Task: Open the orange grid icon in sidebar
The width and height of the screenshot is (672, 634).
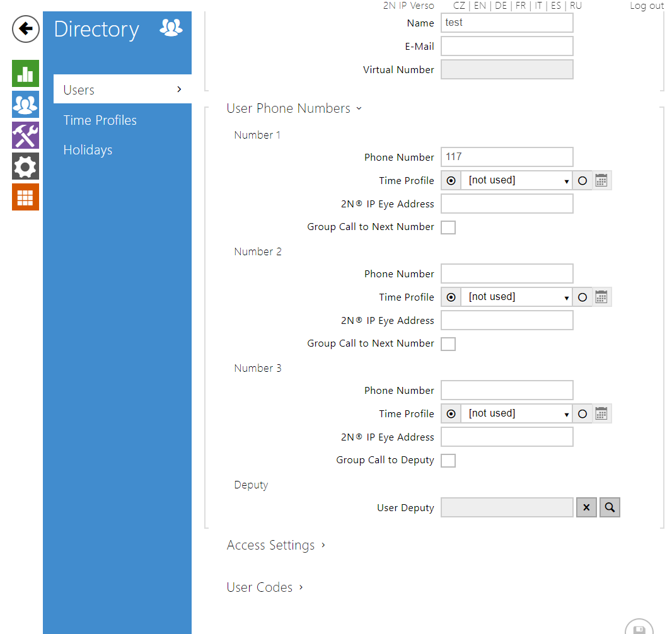Action: (x=25, y=197)
